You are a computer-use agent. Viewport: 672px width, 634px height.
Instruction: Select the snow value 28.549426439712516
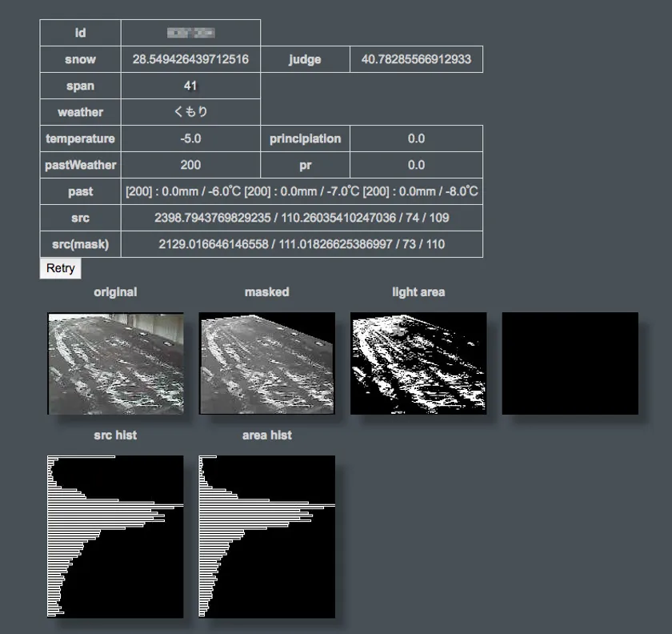coord(190,59)
